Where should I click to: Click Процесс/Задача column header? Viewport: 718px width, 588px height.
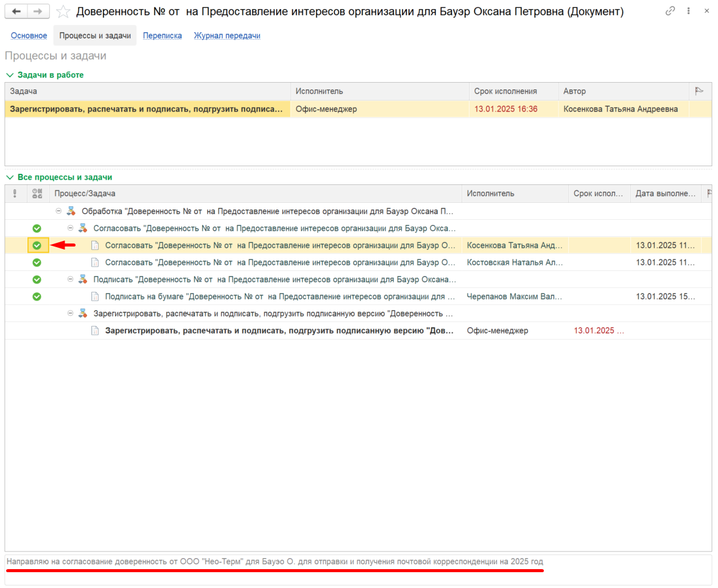coord(256,194)
